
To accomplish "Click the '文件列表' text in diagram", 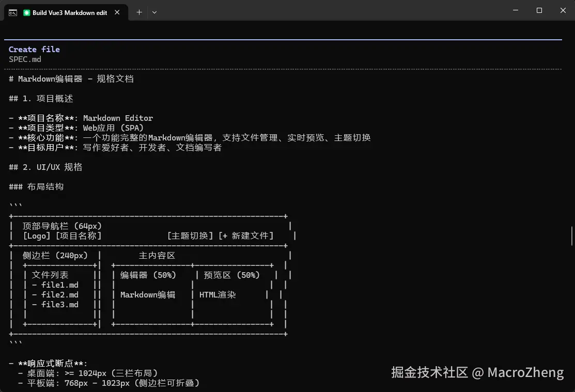I will 50,275.
